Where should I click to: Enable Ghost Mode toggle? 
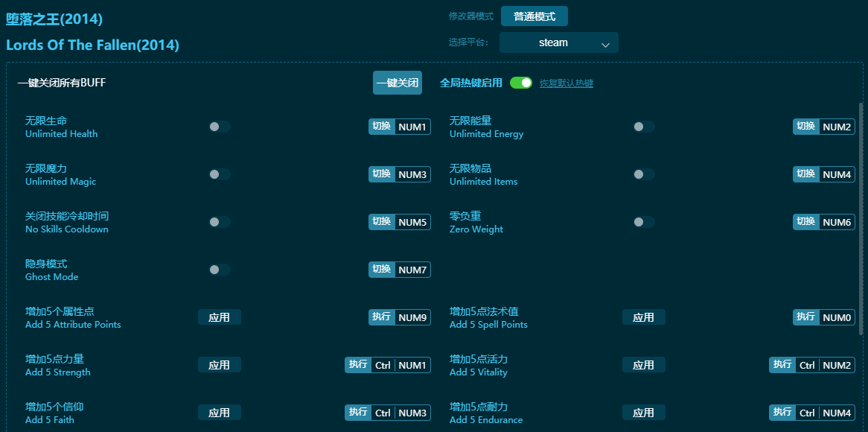point(220,270)
